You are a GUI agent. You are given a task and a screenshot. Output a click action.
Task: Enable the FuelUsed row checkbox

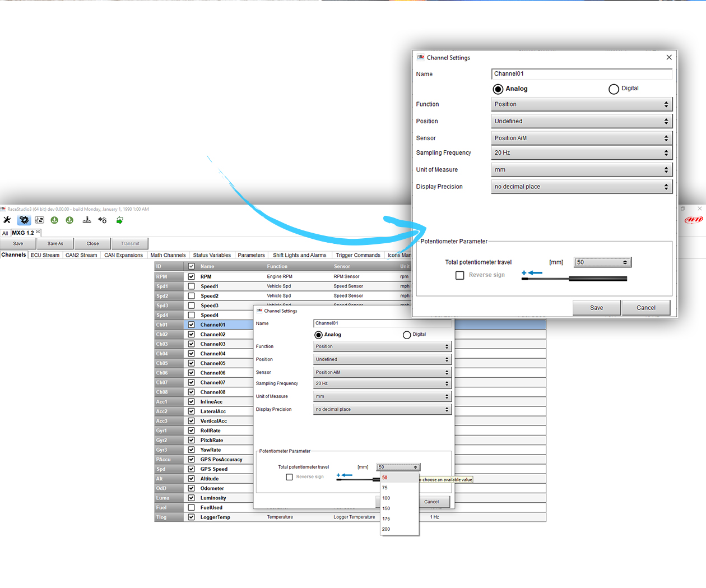(191, 508)
